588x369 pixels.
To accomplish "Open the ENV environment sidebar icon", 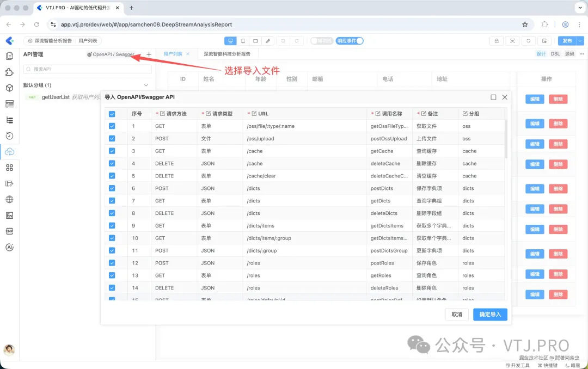I will click(x=10, y=231).
